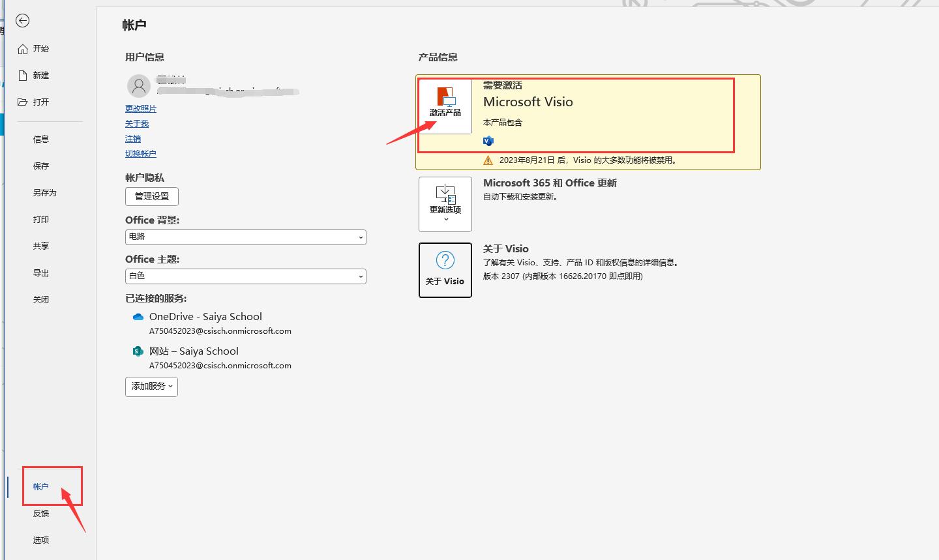The image size is (939, 560).
Task: Click the back arrow at top left
Action: pos(22,20)
